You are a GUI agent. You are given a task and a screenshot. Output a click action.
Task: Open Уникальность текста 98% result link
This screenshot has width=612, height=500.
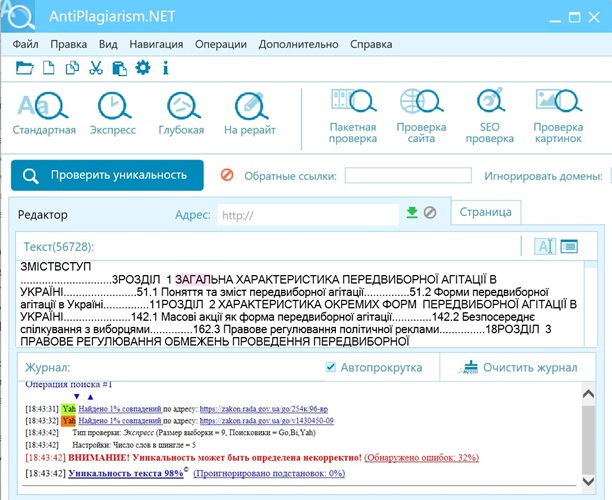point(126,473)
